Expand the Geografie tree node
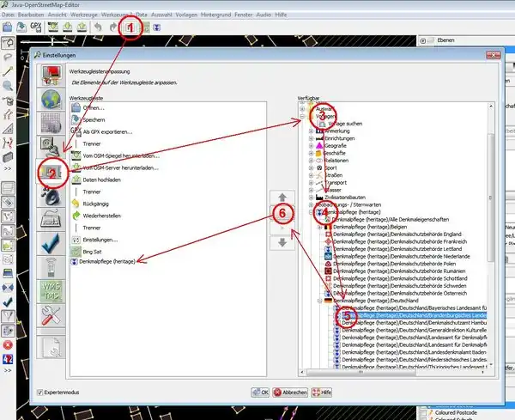Viewport: 515px width, 420px height. 312,148
